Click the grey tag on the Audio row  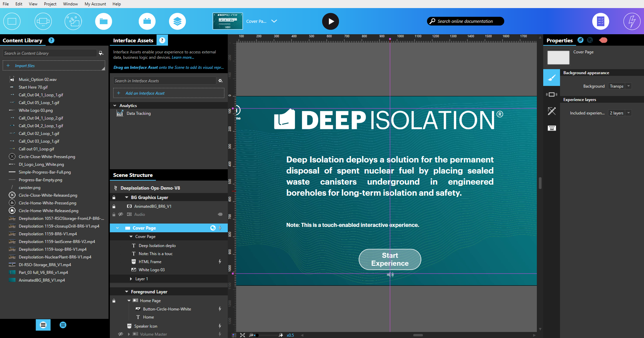220,214
